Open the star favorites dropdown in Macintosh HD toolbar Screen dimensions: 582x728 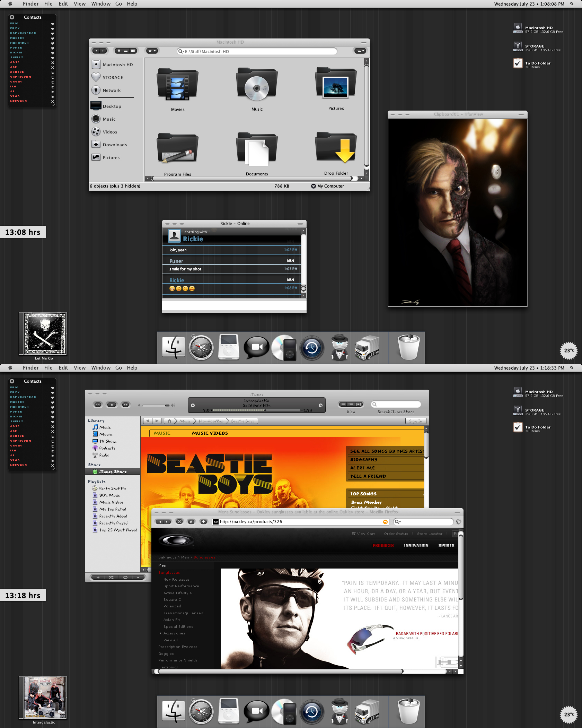[x=152, y=51]
